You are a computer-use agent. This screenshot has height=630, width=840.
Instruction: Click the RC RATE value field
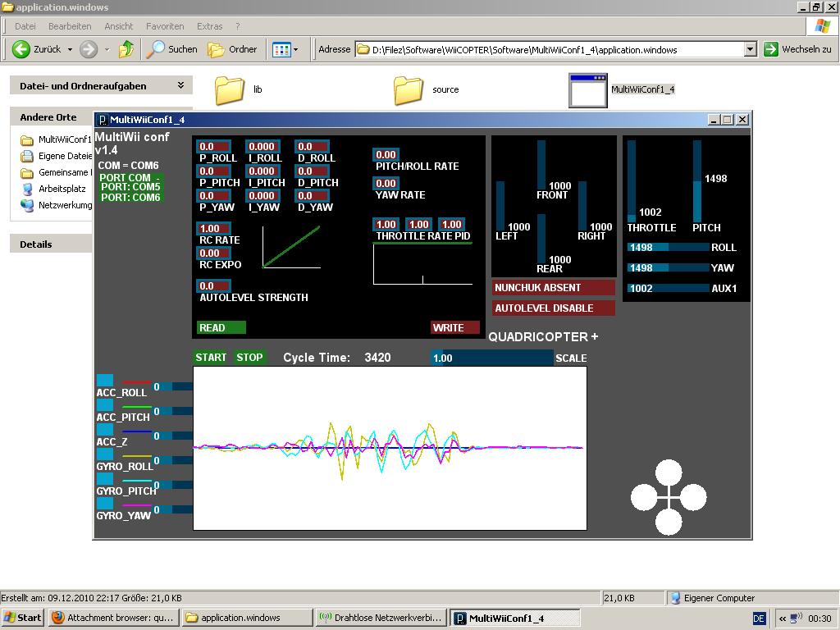214,228
